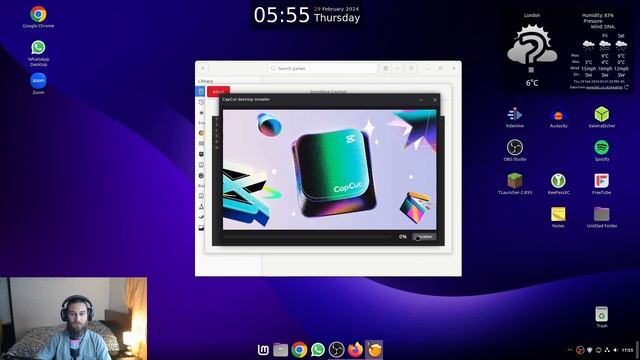Minimize the CapCut desktop installer window

point(421,100)
